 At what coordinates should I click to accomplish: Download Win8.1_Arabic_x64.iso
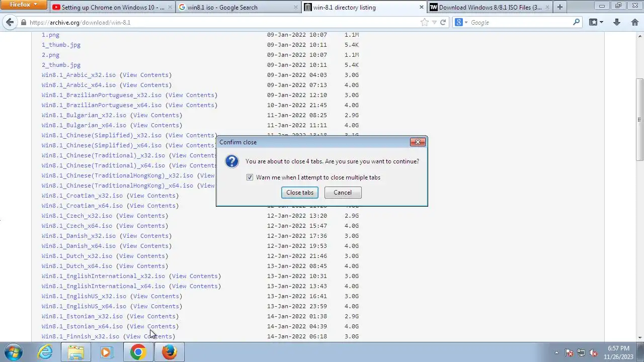tap(78, 85)
